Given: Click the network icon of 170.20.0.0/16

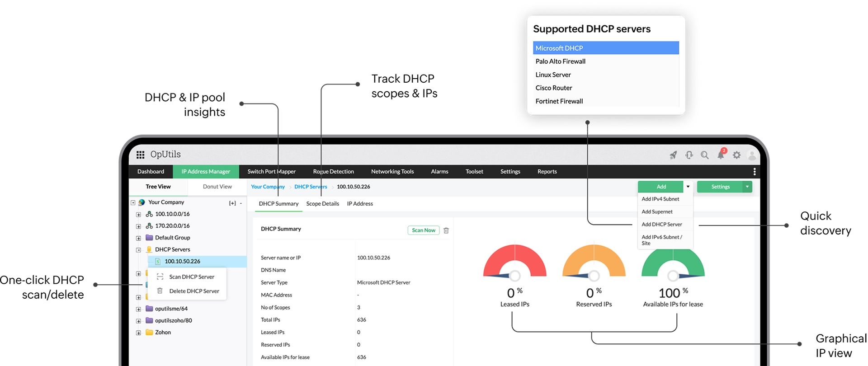Looking at the screenshot, I should tap(149, 226).
